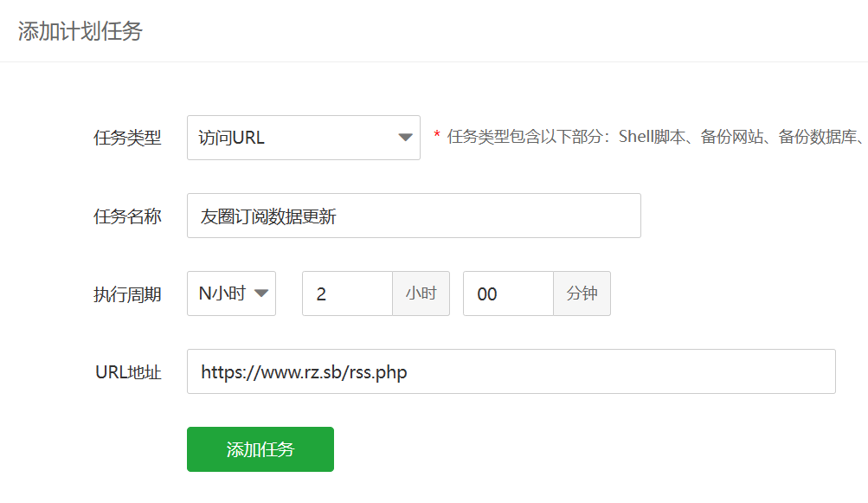This screenshot has height=503, width=868.
Task: Click the 备份网站 text in hint
Action: point(732,136)
